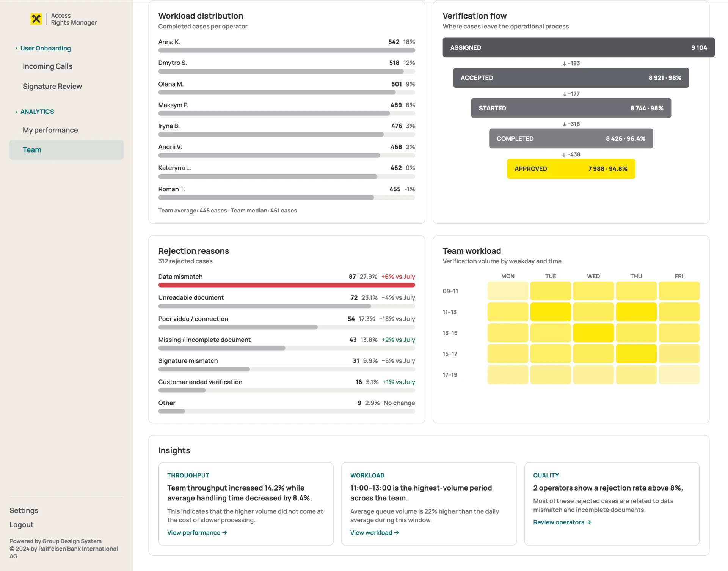Click the red Data mismatch bar
Image resolution: width=728 pixels, height=571 pixels.
point(287,285)
